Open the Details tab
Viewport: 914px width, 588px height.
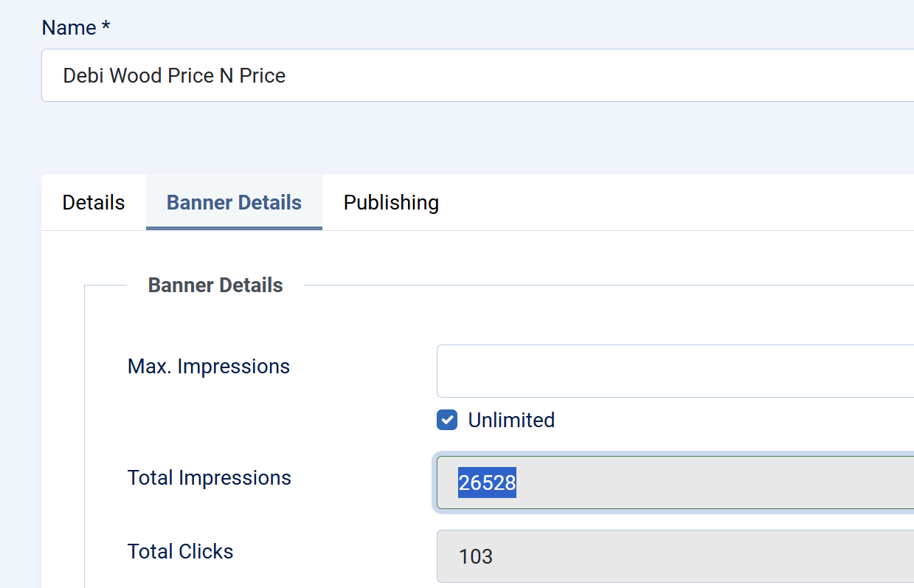pos(94,202)
